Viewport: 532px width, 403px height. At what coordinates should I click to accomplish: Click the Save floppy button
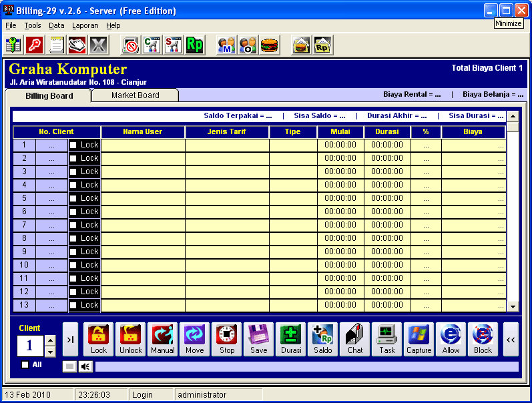pyautogui.click(x=259, y=339)
